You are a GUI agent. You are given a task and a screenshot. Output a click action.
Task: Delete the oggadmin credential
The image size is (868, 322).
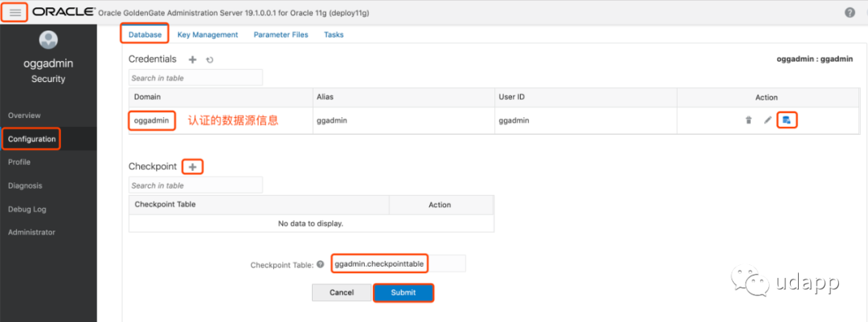[748, 120]
